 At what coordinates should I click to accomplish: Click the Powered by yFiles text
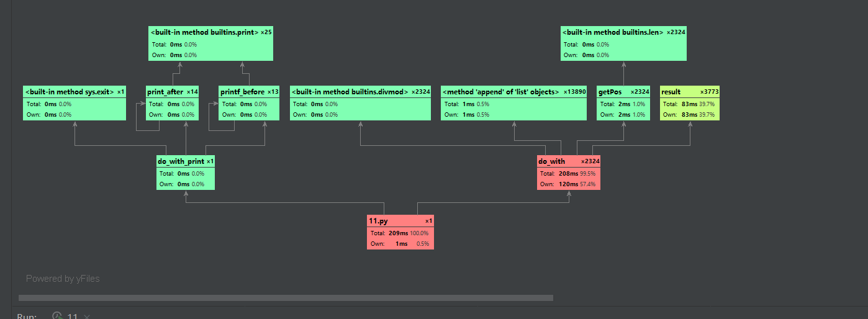pos(63,279)
